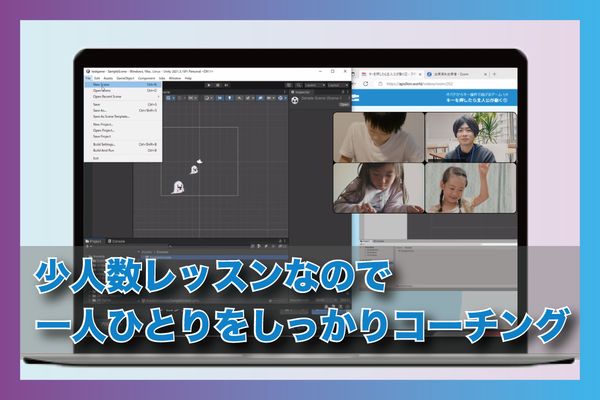Choose Open Scene from the File menu
Image resolution: width=600 pixels, height=400 pixels.
(x=123, y=91)
